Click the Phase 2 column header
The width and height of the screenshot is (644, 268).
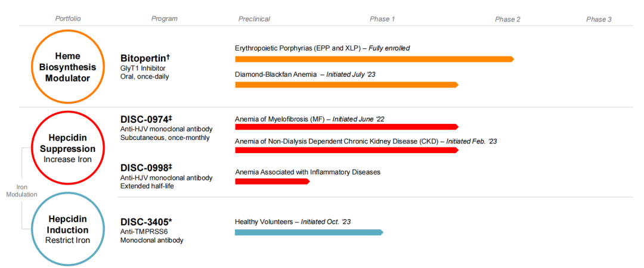coord(507,19)
